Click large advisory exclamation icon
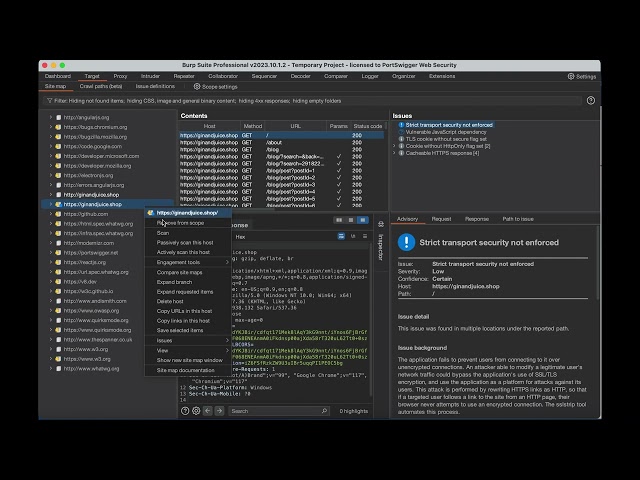 [406, 242]
